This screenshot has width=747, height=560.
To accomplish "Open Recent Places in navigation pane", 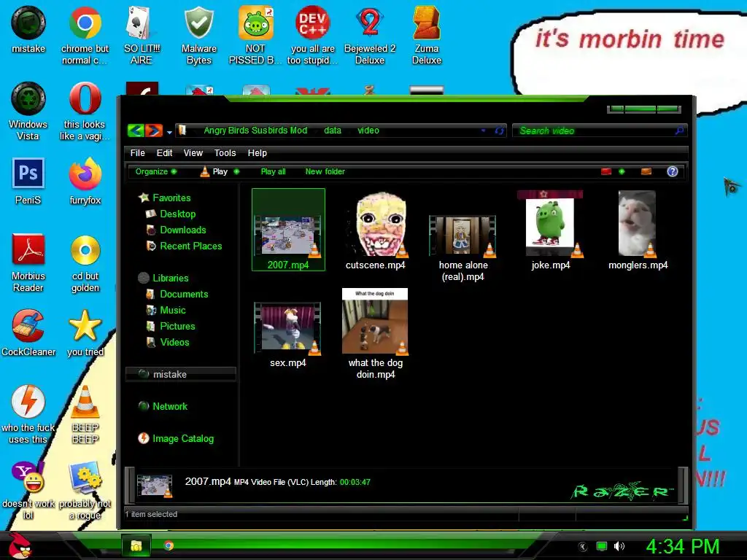I will click(190, 246).
